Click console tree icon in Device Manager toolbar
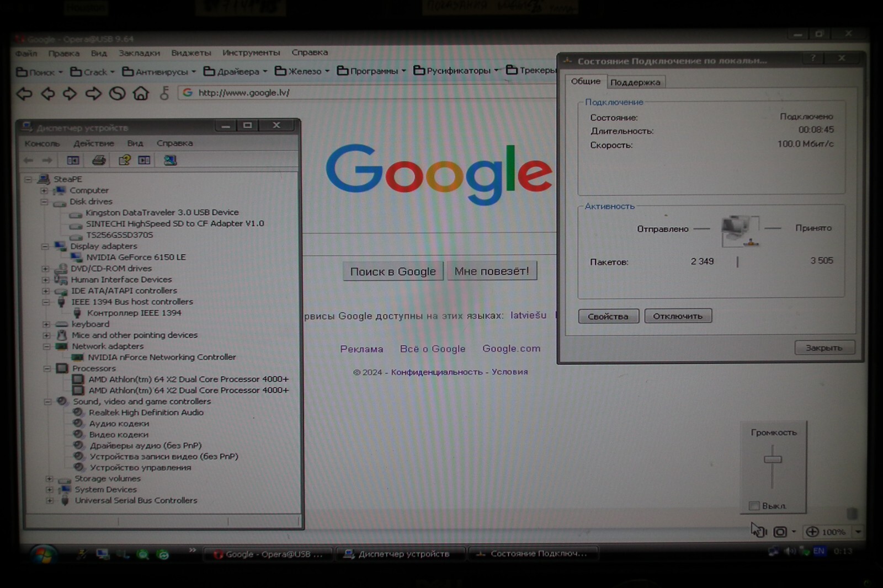Viewport: 883px width, 588px height. [x=73, y=161]
